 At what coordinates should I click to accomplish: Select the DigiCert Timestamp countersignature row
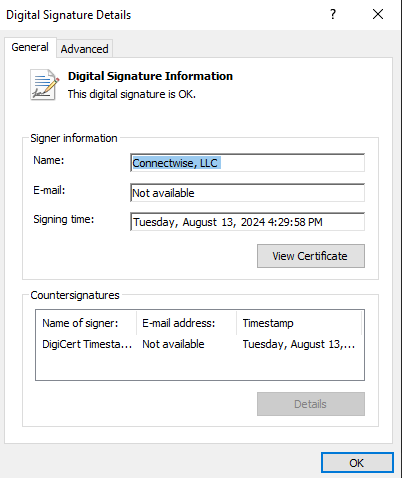tap(199, 344)
